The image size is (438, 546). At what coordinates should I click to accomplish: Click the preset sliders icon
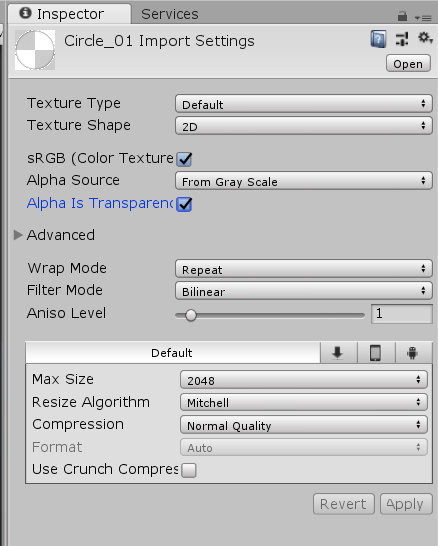402,39
